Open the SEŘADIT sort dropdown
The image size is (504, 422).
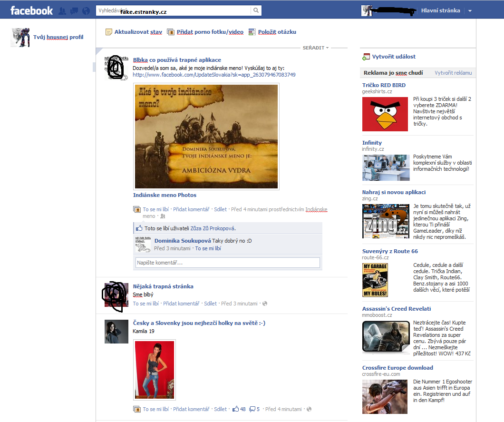pos(316,48)
